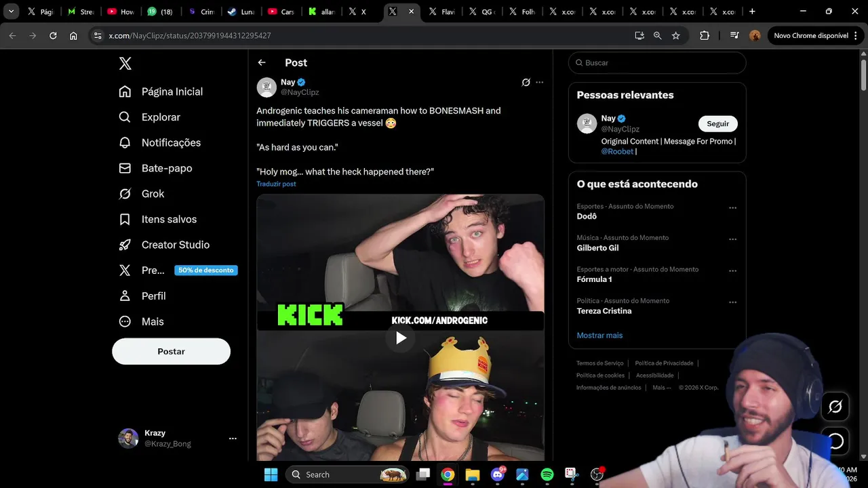Open Chrome profile avatar
This screenshot has height=488, width=868.
click(755, 35)
